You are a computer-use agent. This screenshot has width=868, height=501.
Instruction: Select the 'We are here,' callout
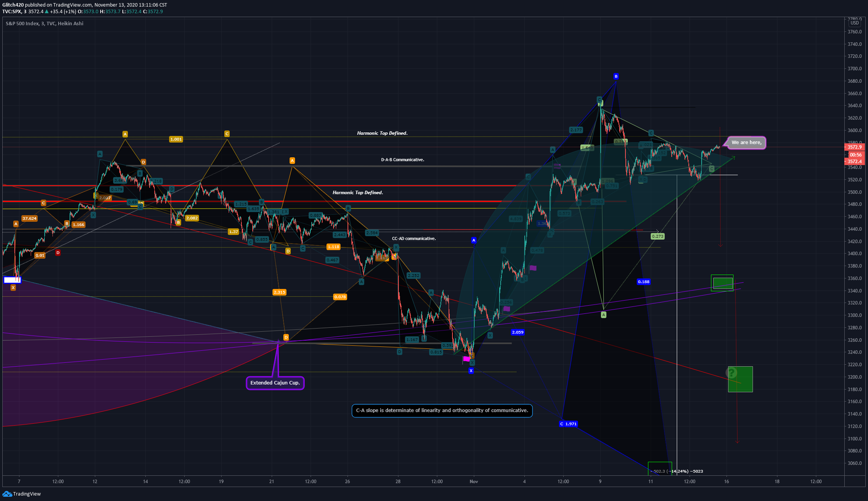746,143
